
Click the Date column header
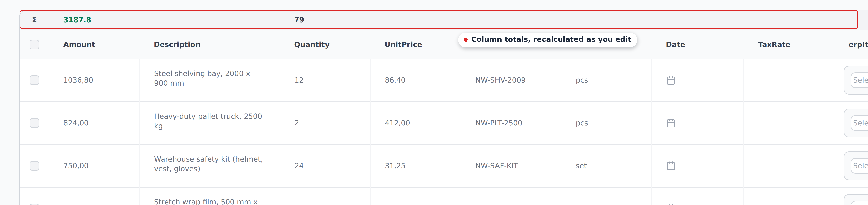click(x=675, y=44)
